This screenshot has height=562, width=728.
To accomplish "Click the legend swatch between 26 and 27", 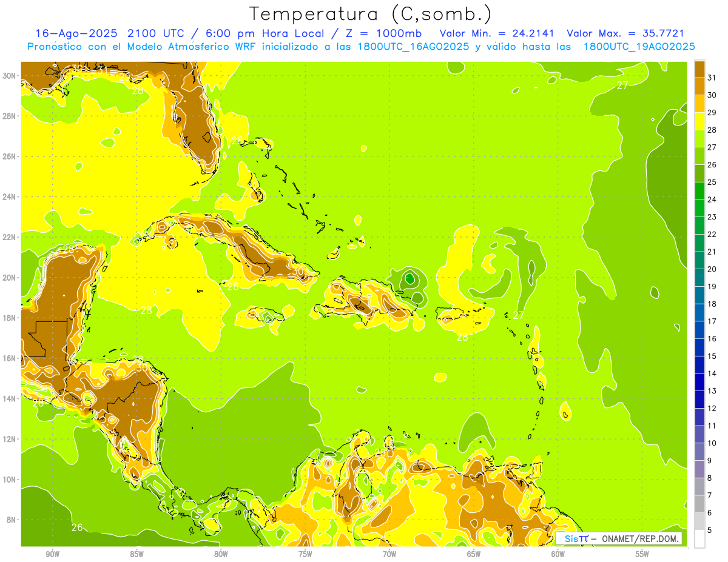I will 699,155.
